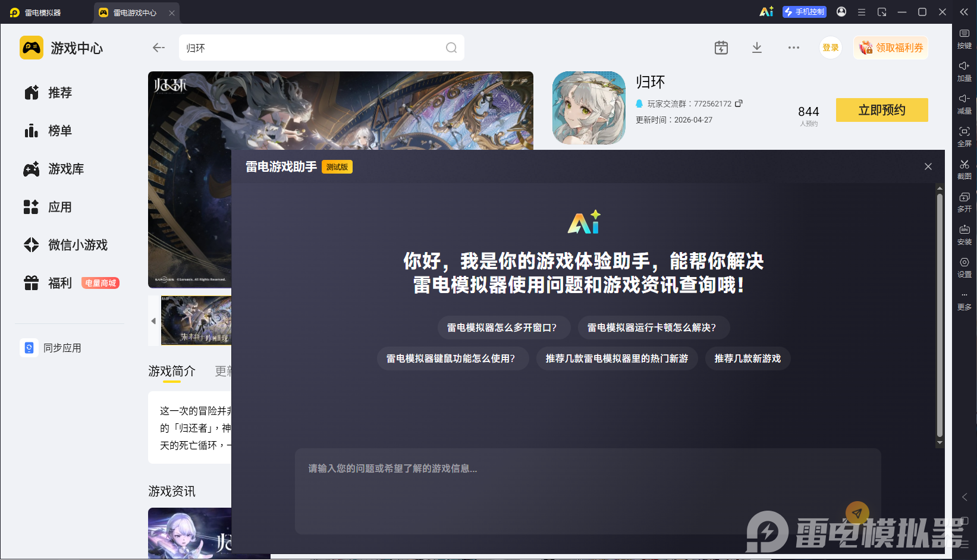
Task: Show 更多 tools in right toolbar
Action: point(965,301)
